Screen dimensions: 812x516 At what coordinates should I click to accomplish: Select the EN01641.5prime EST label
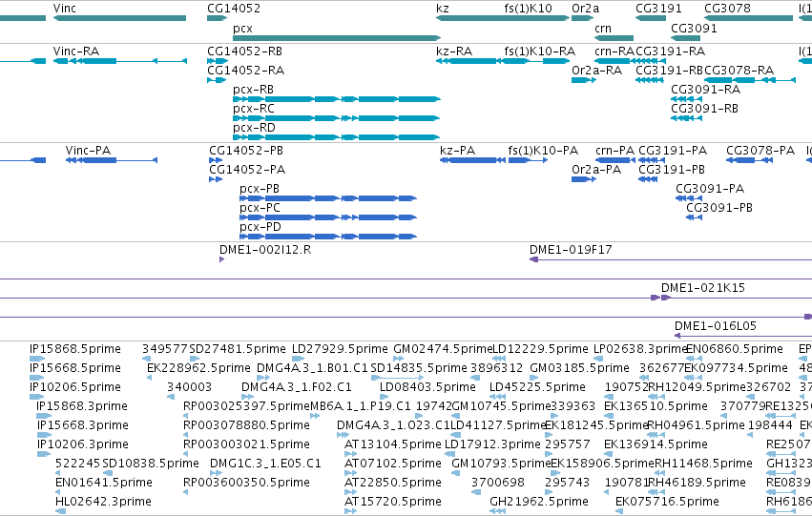(104, 483)
